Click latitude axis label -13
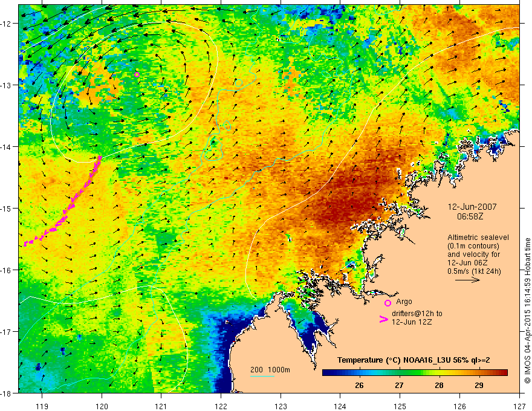532x411 pixels. [x=7, y=85]
